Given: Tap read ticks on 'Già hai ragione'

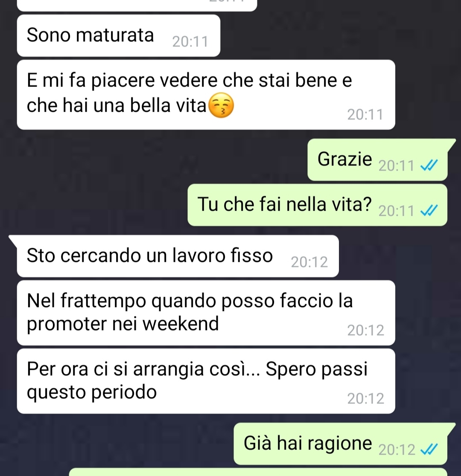Looking at the screenshot, I should click(429, 450).
